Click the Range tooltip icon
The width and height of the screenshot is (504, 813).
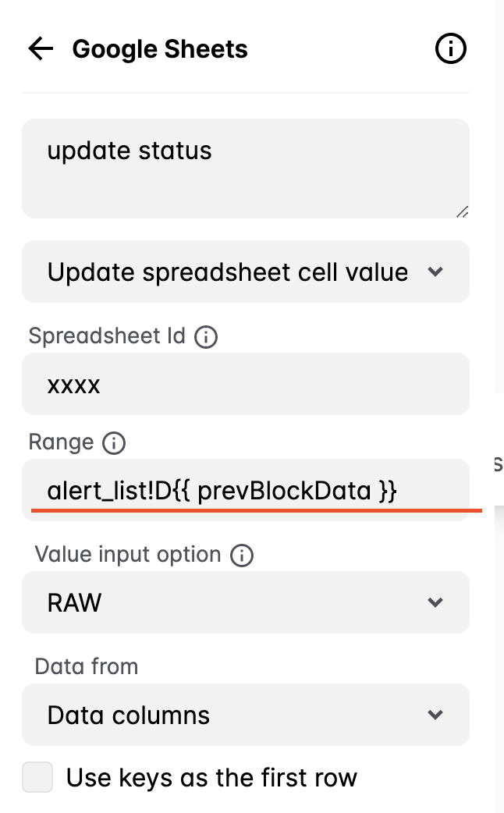click(114, 442)
